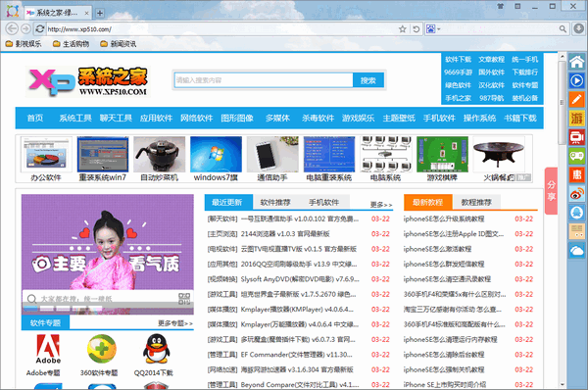The height and width of the screenshot is (390, 588).
Task: Open the cloud icon in right sidebar
Action: pyautogui.click(x=577, y=250)
